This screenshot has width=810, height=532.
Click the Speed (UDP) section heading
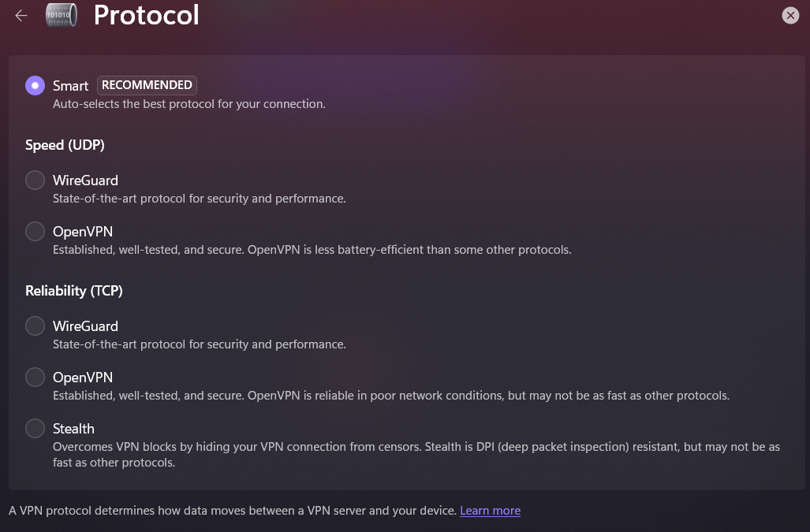65,145
